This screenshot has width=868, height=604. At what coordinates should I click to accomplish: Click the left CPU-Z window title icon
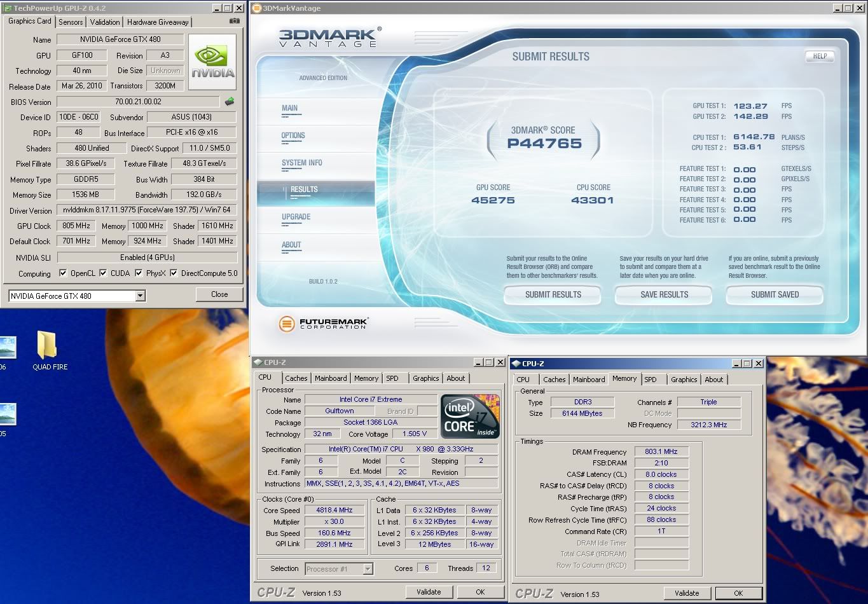[258, 362]
